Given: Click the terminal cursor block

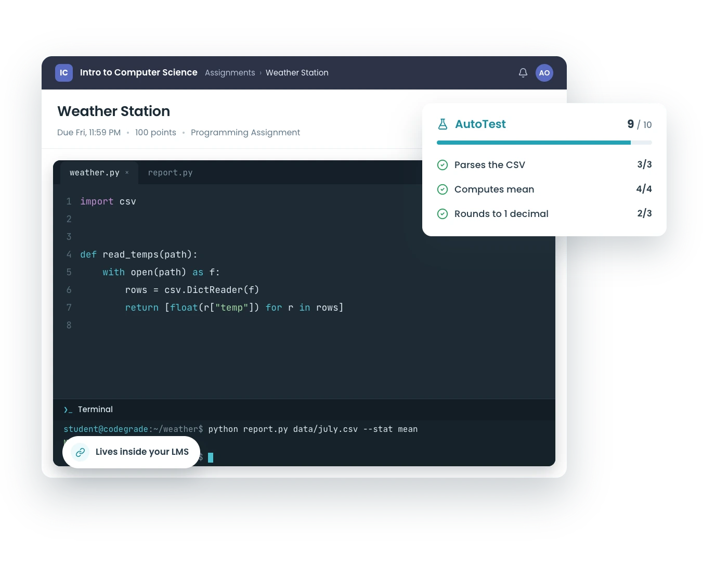Looking at the screenshot, I should (x=211, y=457).
